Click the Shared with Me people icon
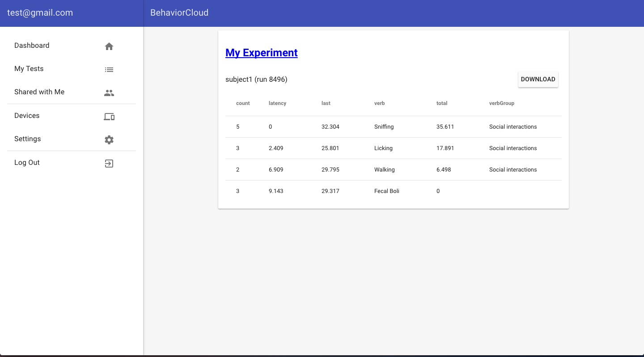Image resolution: width=644 pixels, height=357 pixels. (x=109, y=93)
